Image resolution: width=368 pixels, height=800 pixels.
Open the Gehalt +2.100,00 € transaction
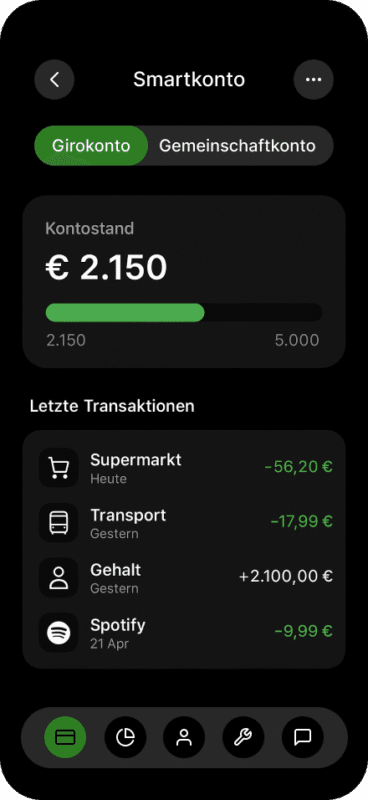point(184,578)
